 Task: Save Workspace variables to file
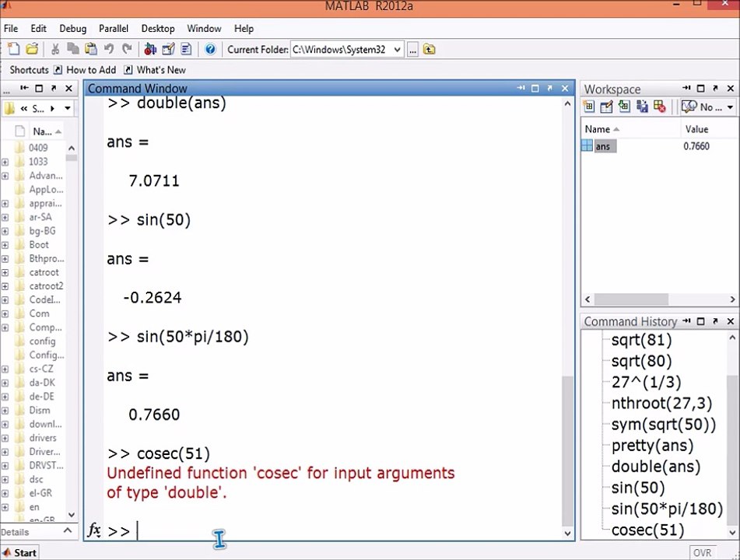click(642, 107)
